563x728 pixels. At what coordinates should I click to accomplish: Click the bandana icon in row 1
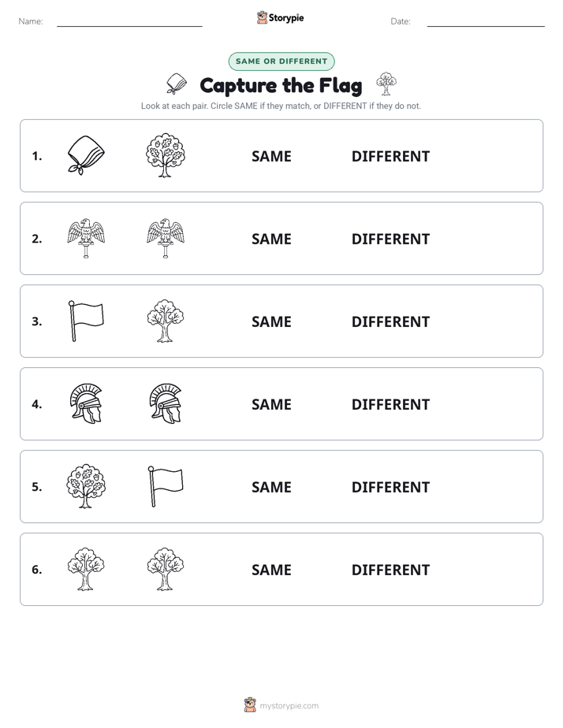click(86, 155)
